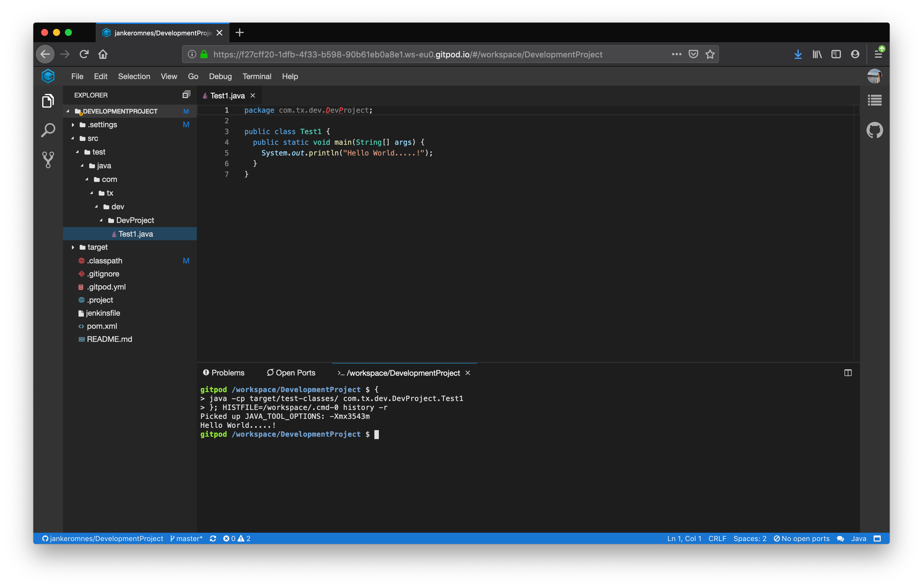Open the outline list view icon
This screenshot has width=923, height=588.
874,100
